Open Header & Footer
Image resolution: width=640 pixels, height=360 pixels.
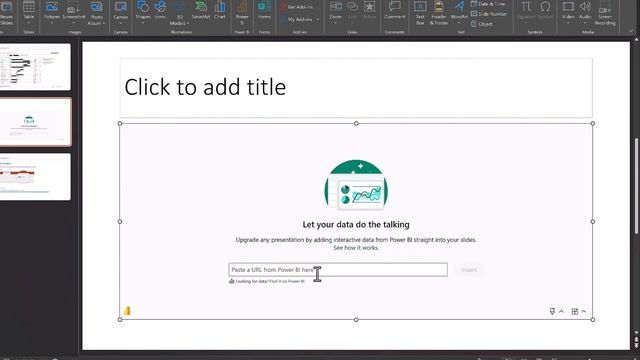coord(439,13)
